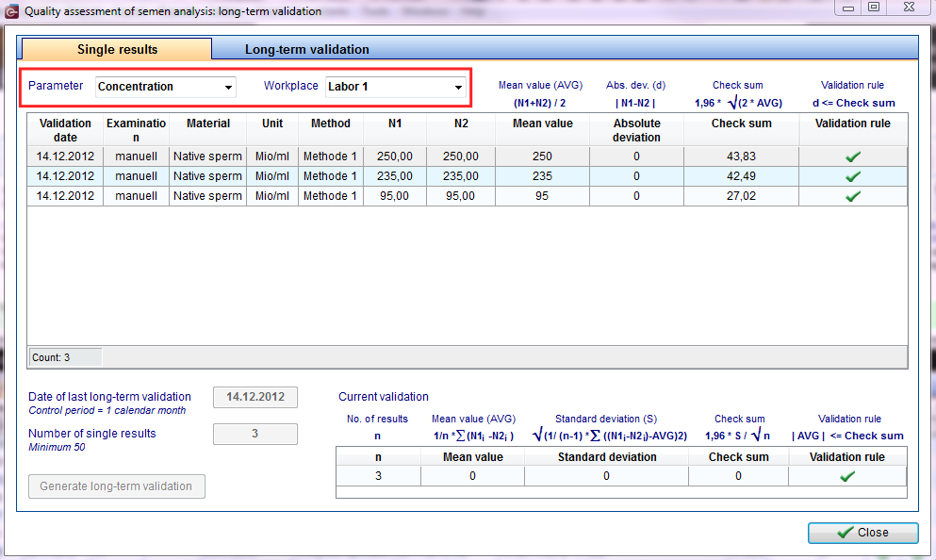Click the mean value 250 cell

click(542, 156)
